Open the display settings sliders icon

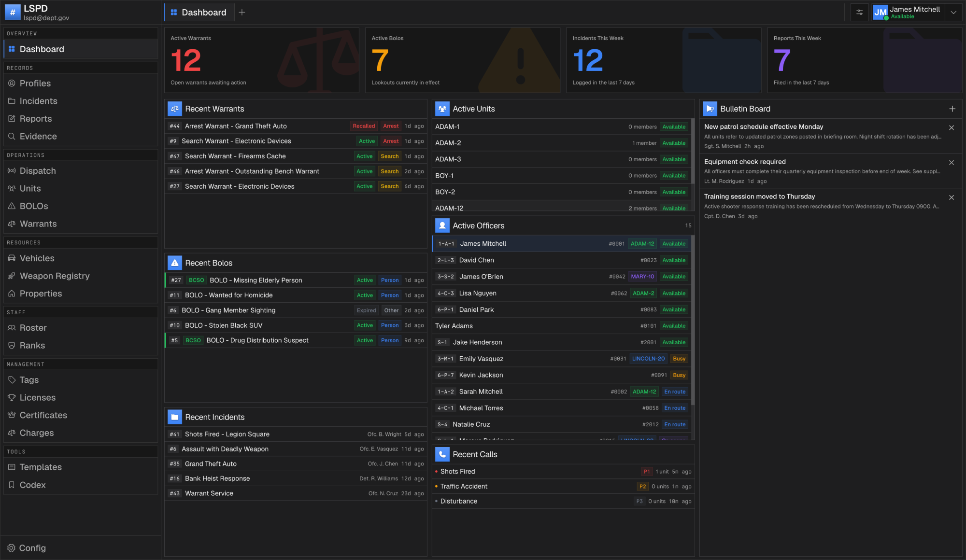click(x=860, y=13)
